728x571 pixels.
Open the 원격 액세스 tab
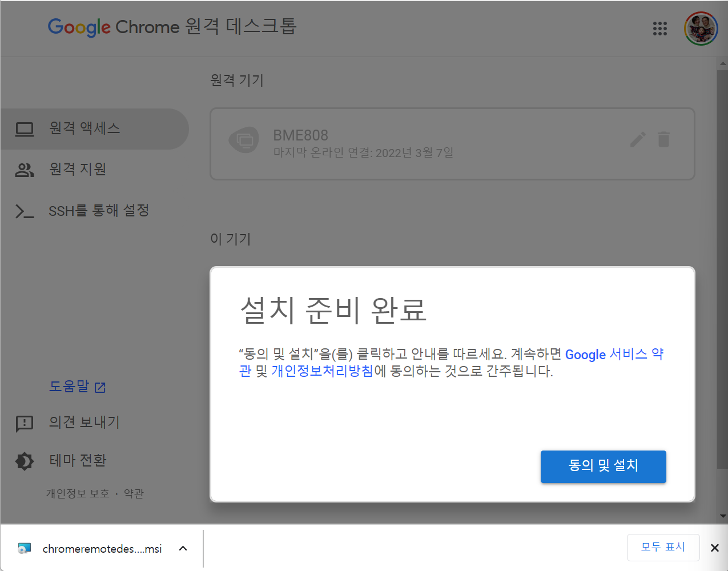tap(94, 129)
